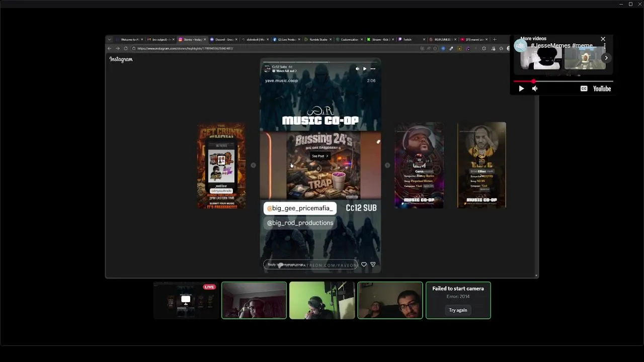Close the Stories Instagram tab
The height and width of the screenshot is (362, 644).
(205, 39)
